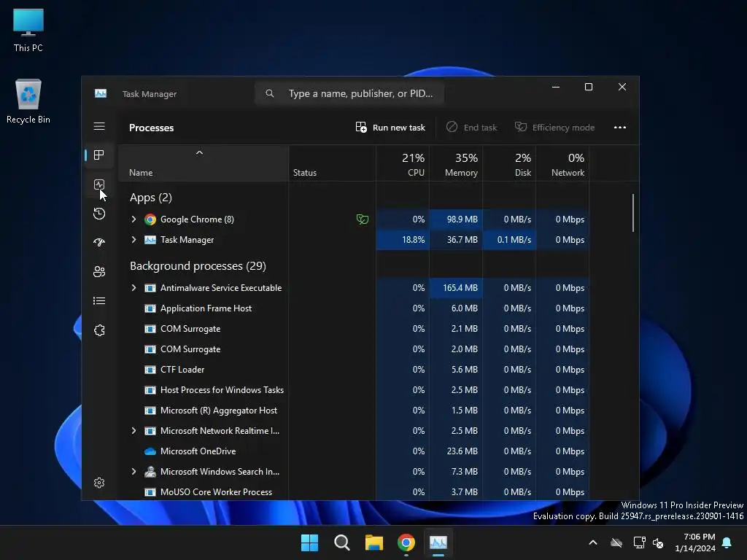Click the muted volume tray icon
The height and width of the screenshot is (560, 747).
(658, 542)
